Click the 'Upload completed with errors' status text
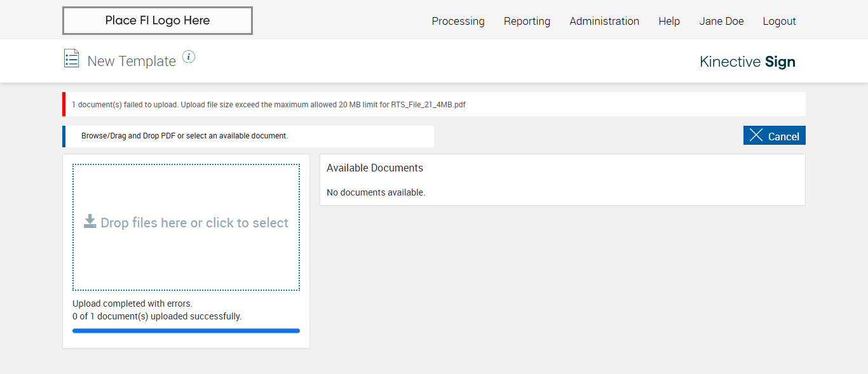This screenshot has width=868, height=374. pyautogui.click(x=132, y=304)
